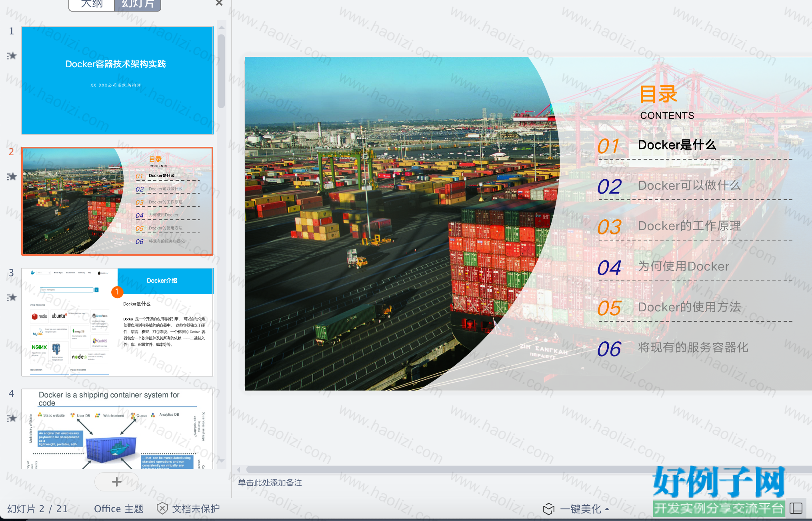Click the horizontal scrollbar under the slide
The image size is (812, 521).
[529, 469]
